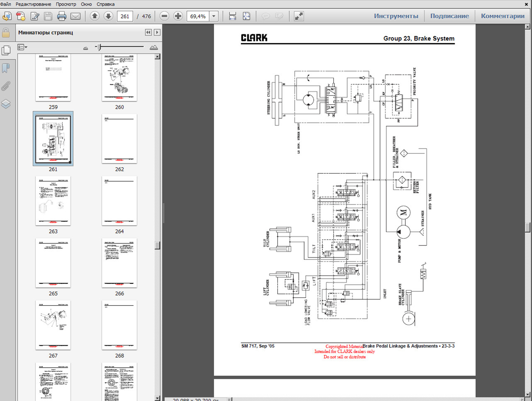Screen dimensions: 532x401
Task: Open the Layers panel icon
Action: pyautogui.click(x=6, y=104)
